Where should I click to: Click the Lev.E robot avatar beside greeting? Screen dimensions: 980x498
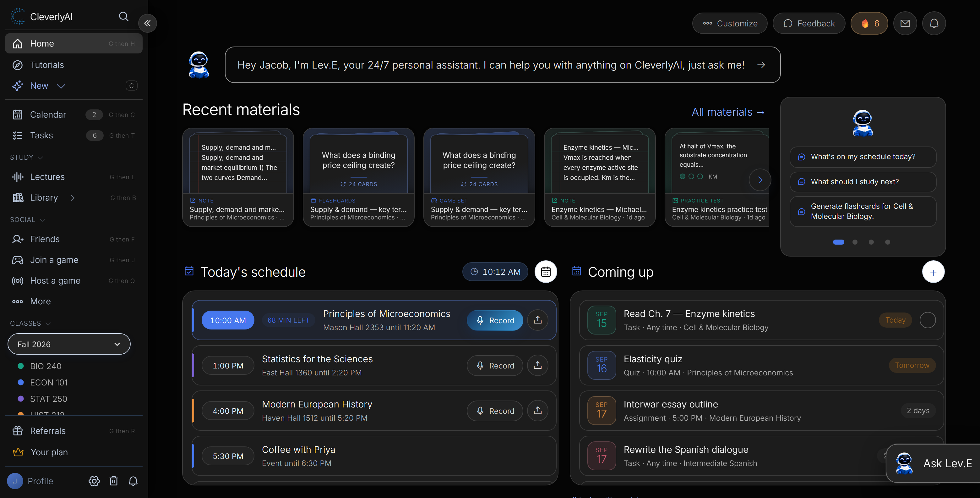coord(199,65)
